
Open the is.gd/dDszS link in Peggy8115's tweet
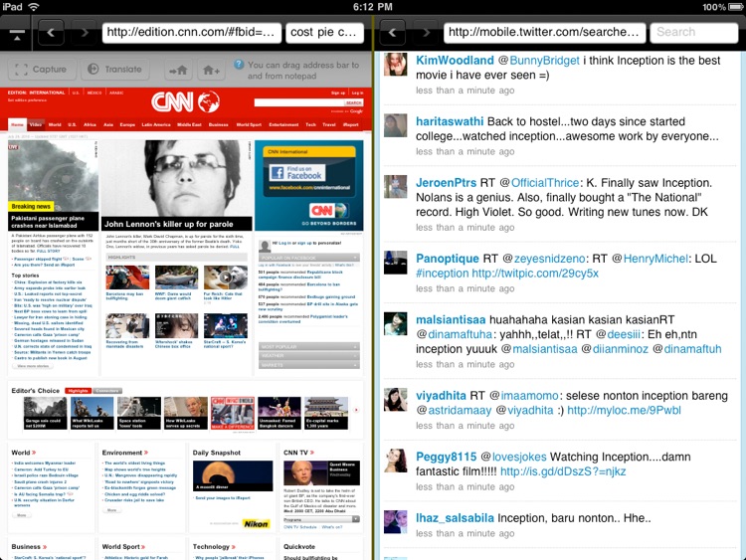tap(563, 471)
